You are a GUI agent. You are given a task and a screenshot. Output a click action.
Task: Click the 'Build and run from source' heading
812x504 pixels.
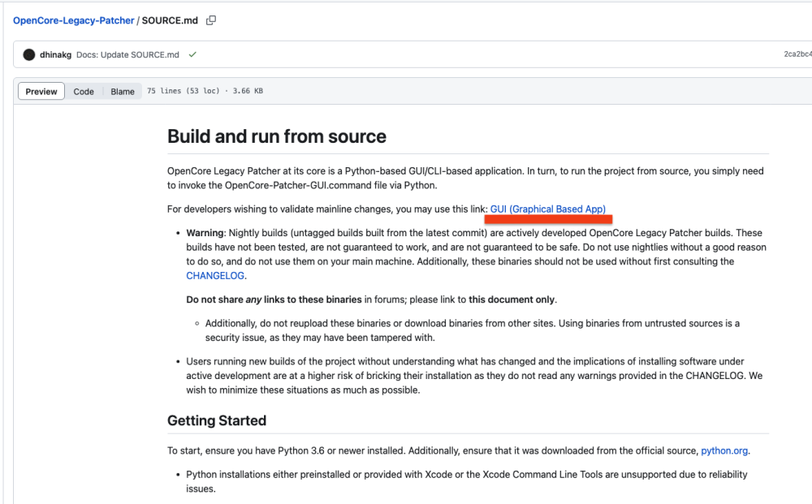(x=277, y=136)
